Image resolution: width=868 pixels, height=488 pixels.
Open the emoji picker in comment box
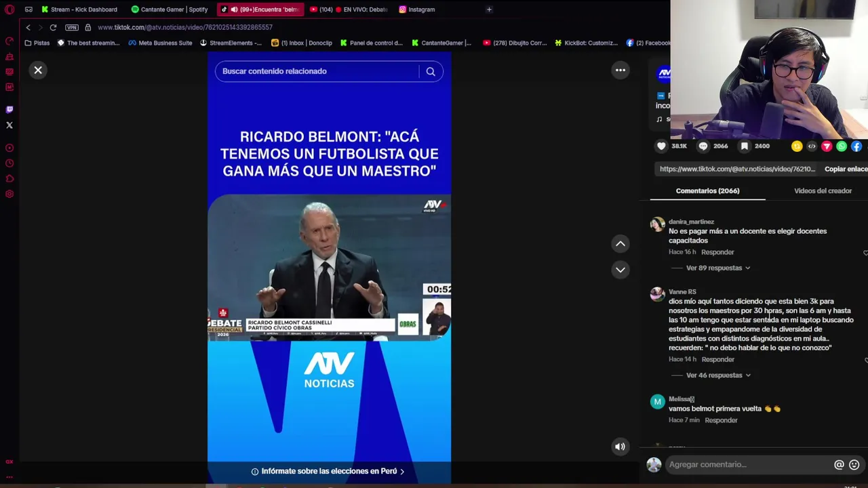coord(854,464)
